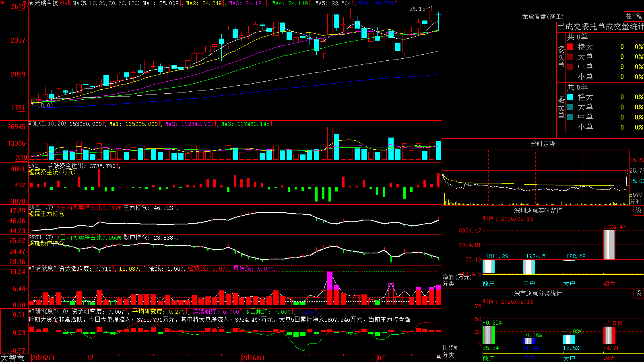Click the tall magenta AI活跃度 bar

coord(330,288)
